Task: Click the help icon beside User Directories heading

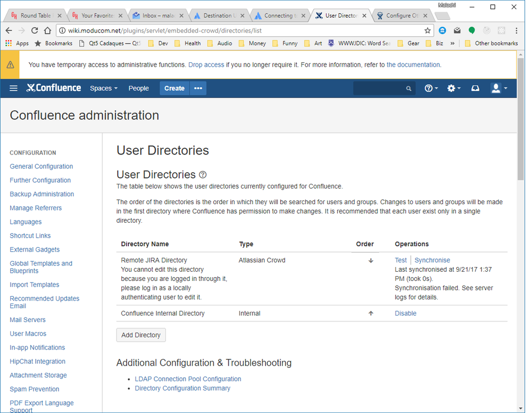Action: (x=202, y=175)
